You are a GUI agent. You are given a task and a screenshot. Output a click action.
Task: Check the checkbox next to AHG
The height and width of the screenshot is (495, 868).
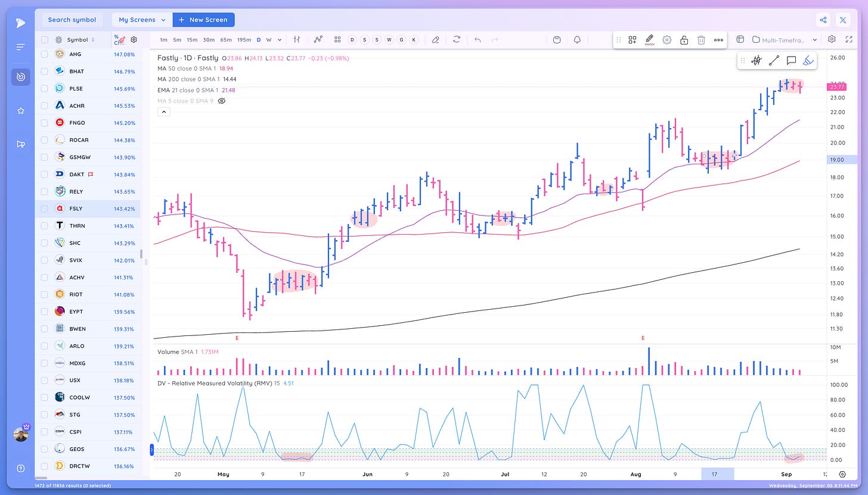44,54
